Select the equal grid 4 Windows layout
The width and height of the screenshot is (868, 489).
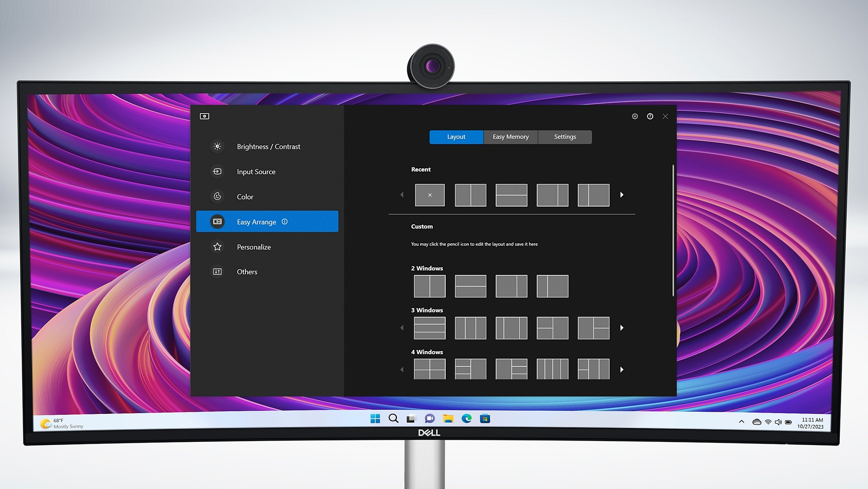point(429,369)
